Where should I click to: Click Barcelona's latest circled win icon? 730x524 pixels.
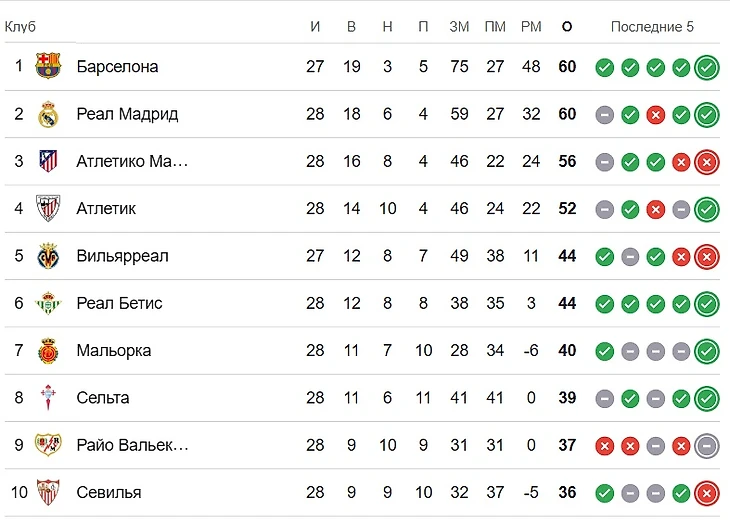(707, 68)
